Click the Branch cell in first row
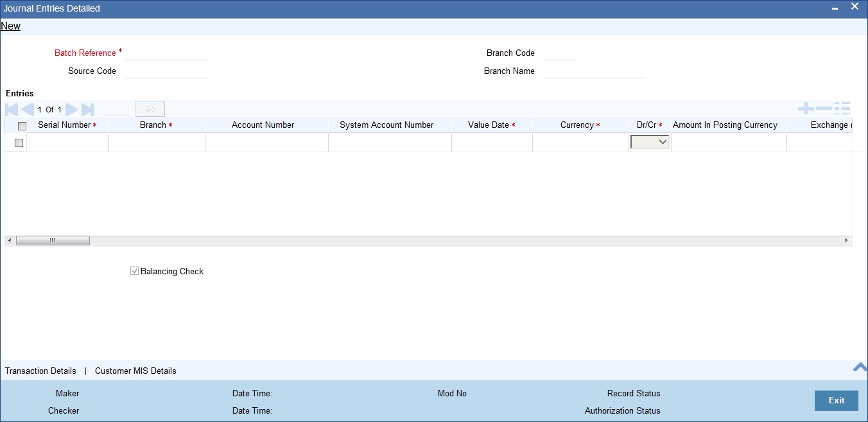Image resolution: width=868 pixels, height=422 pixels. coord(157,142)
